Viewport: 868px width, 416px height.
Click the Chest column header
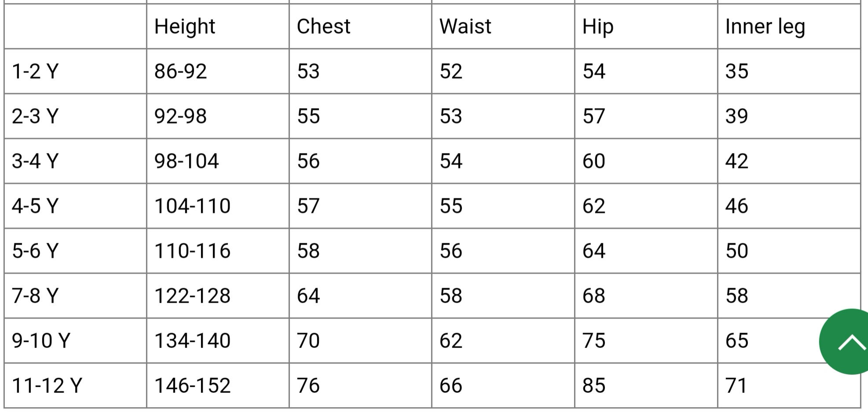click(x=323, y=26)
